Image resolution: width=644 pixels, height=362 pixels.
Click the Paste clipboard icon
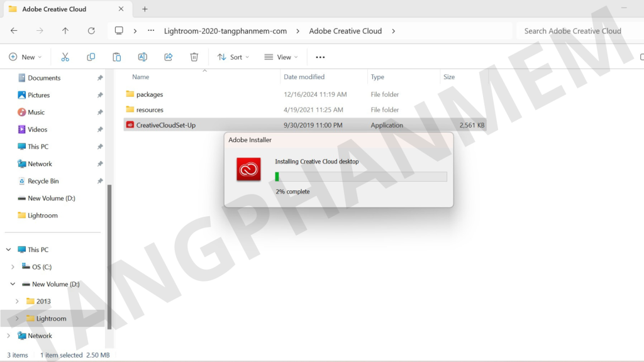[x=116, y=57]
